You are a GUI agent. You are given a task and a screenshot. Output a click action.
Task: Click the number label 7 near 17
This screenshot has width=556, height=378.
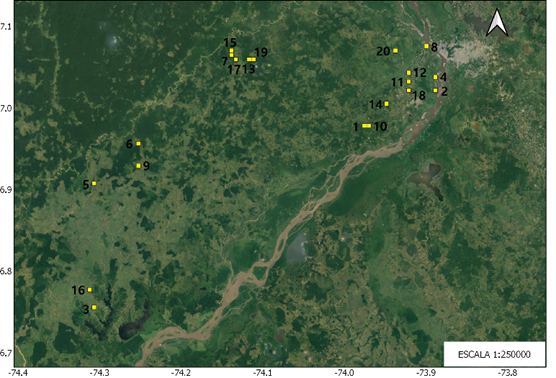coord(224,61)
